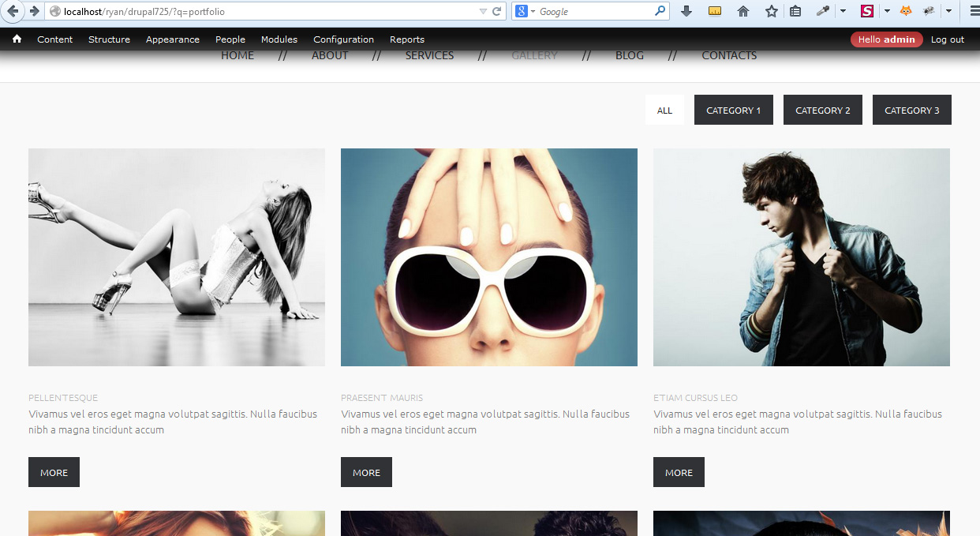Select the ALL portfolio filter
The image size is (980, 536).
[664, 110]
